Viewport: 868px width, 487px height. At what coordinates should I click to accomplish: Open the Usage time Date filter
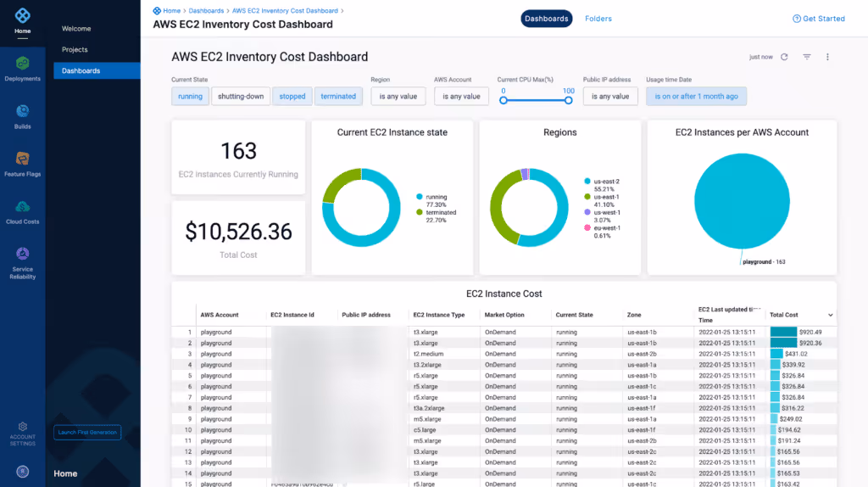point(696,97)
